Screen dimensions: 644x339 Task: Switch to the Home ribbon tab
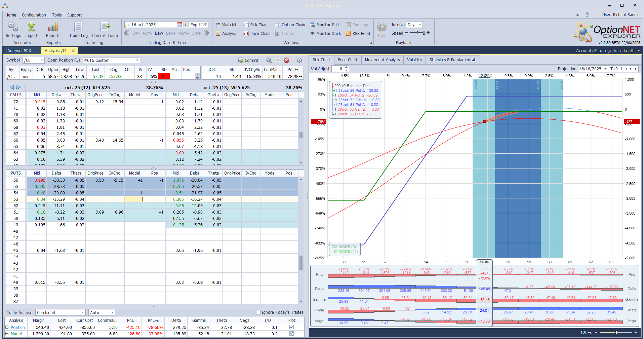pyautogui.click(x=11, y=15)
